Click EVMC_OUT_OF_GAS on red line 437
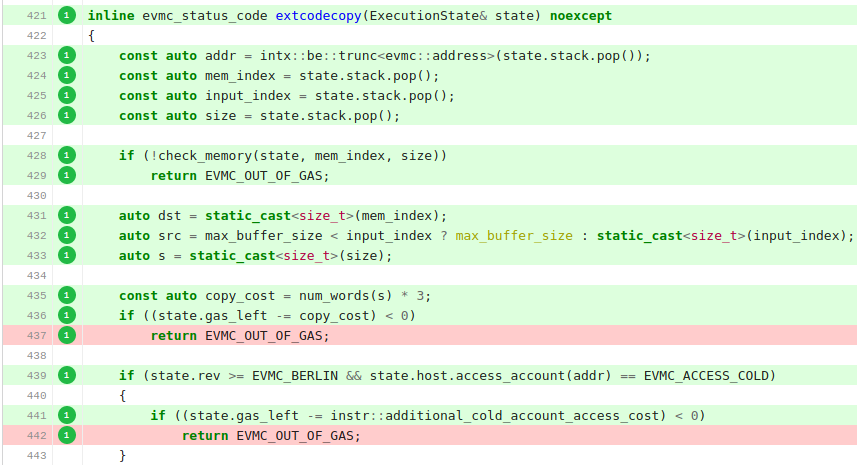The height and width of the screenshot is (465, 857). pos(263,336)
